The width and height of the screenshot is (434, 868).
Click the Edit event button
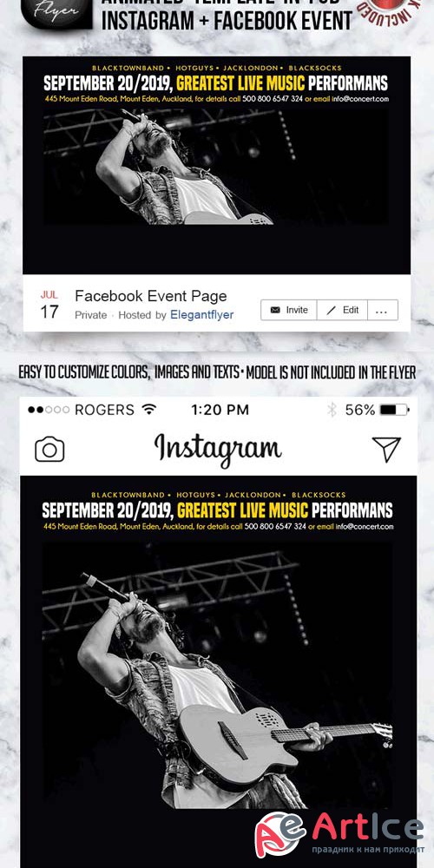pos(342,310)
